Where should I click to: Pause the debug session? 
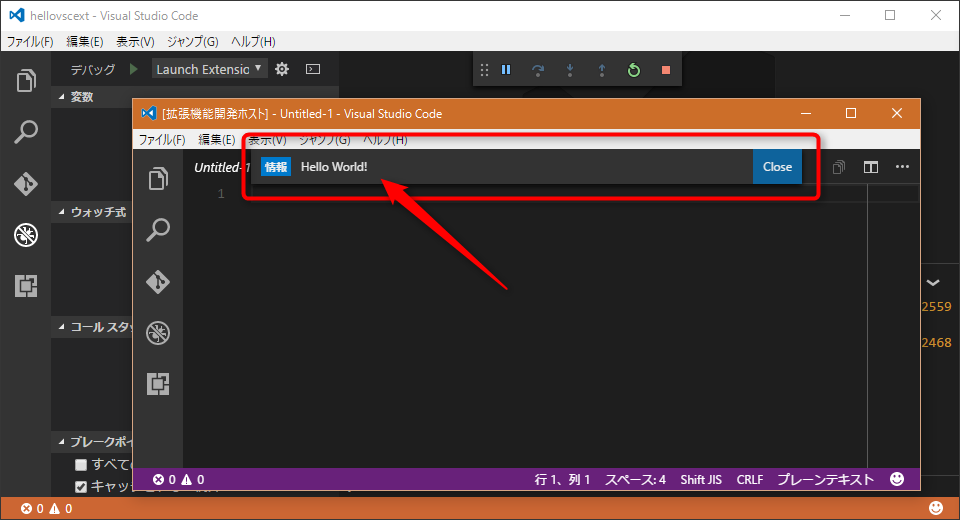(x=506, y=70)
